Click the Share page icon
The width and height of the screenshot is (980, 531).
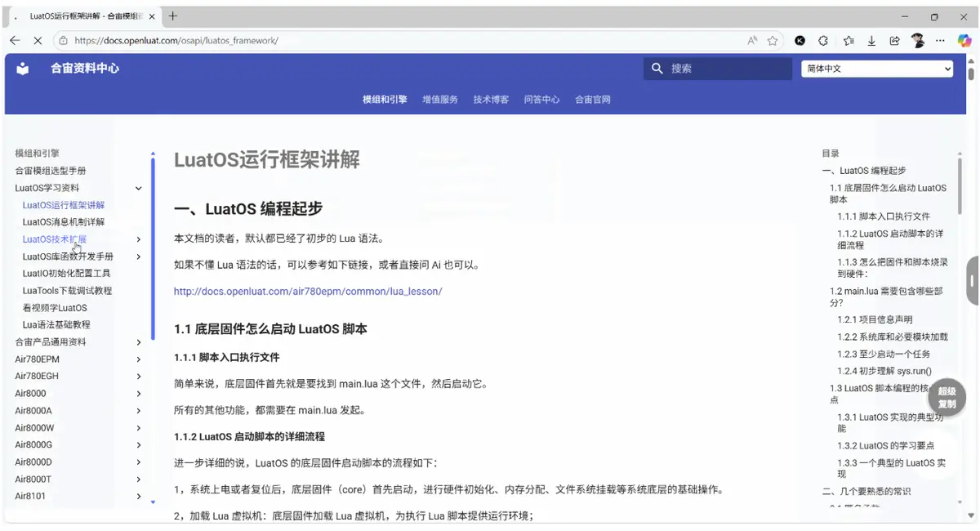(894, 40)
